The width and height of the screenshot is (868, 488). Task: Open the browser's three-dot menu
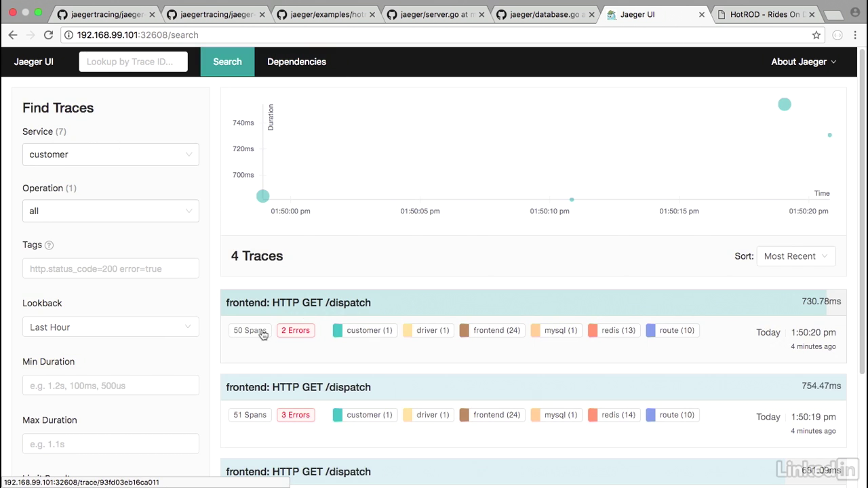click(856, 35)
